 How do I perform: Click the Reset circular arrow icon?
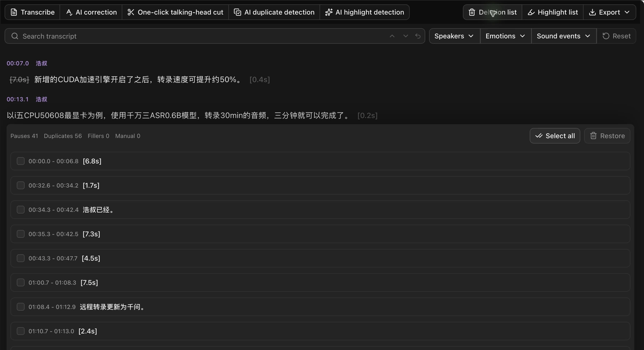(606, 36)
